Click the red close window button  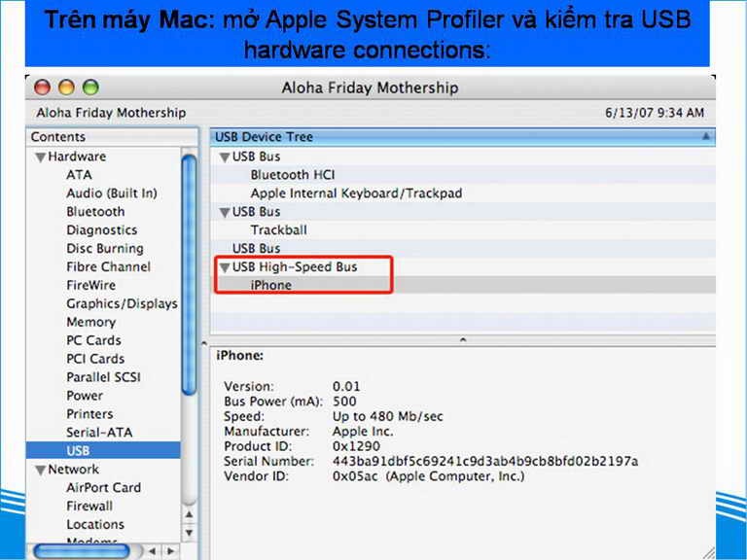(42, 87)
